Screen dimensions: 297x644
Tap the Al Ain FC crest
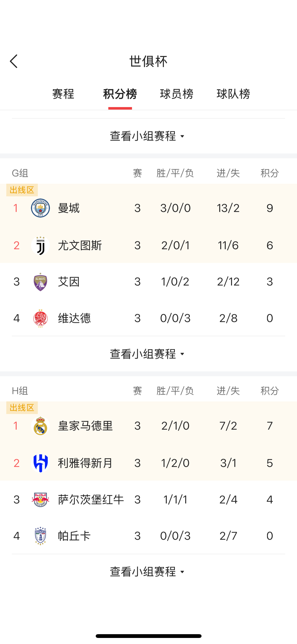coord(40,282)
